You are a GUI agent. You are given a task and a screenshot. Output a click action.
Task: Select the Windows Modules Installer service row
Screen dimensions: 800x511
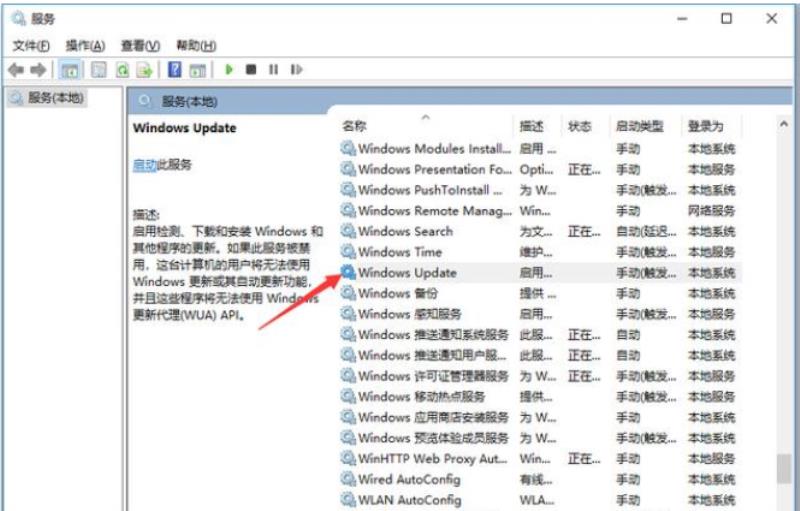click(539, 149)
